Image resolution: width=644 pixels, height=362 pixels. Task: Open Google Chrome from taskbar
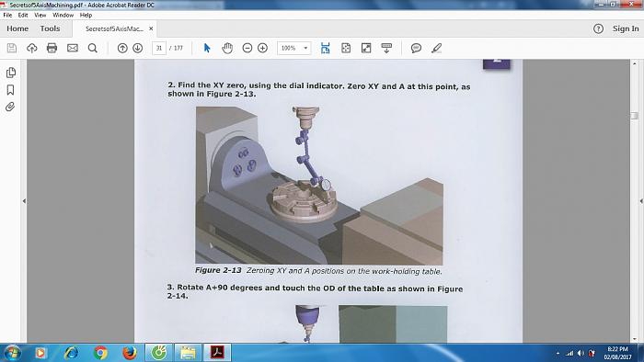tap(100, 353)
